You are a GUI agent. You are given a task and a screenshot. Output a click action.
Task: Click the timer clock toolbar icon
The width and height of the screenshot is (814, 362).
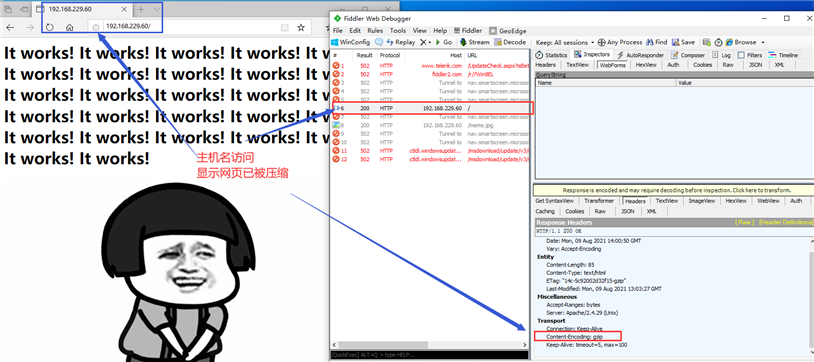point(718,42)
